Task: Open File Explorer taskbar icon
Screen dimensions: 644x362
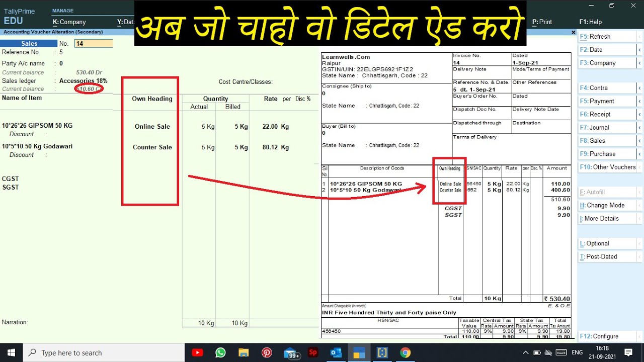Action: tap(244, 352)
